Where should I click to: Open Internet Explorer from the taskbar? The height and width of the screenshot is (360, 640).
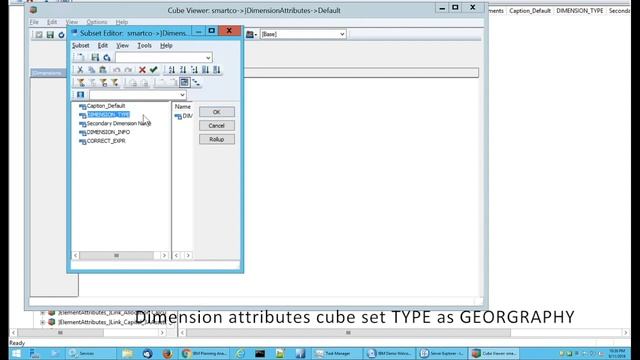[x=240, y=353]
